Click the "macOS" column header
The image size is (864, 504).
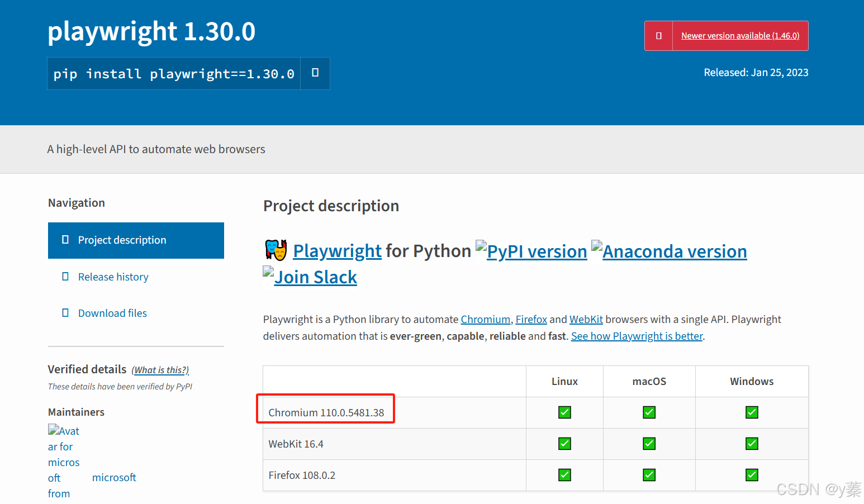pyautogui.click(x=649, y=381)
